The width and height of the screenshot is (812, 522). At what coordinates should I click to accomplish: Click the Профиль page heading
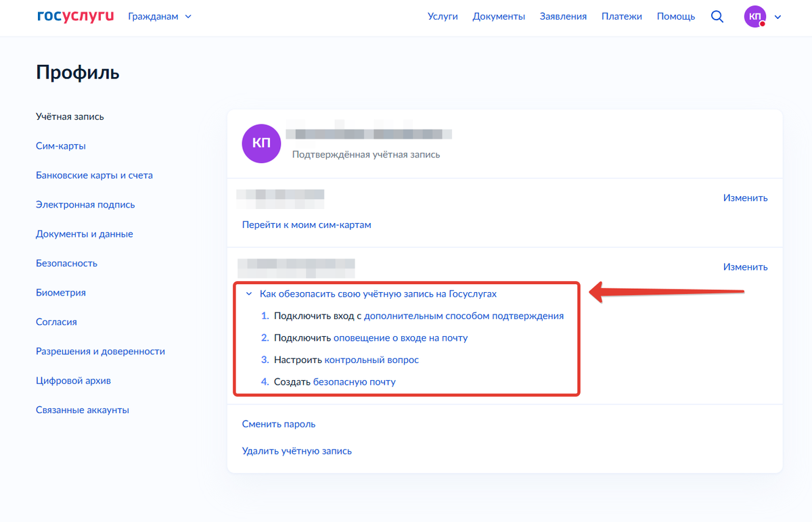pos(78,72)
